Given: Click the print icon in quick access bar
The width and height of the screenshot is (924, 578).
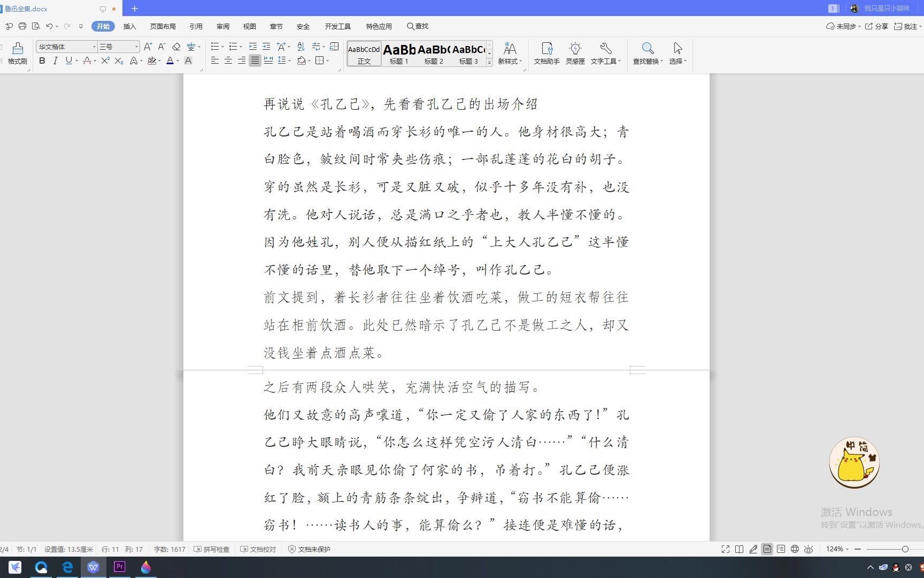Looking at the screenshot, I should [22, 26].
